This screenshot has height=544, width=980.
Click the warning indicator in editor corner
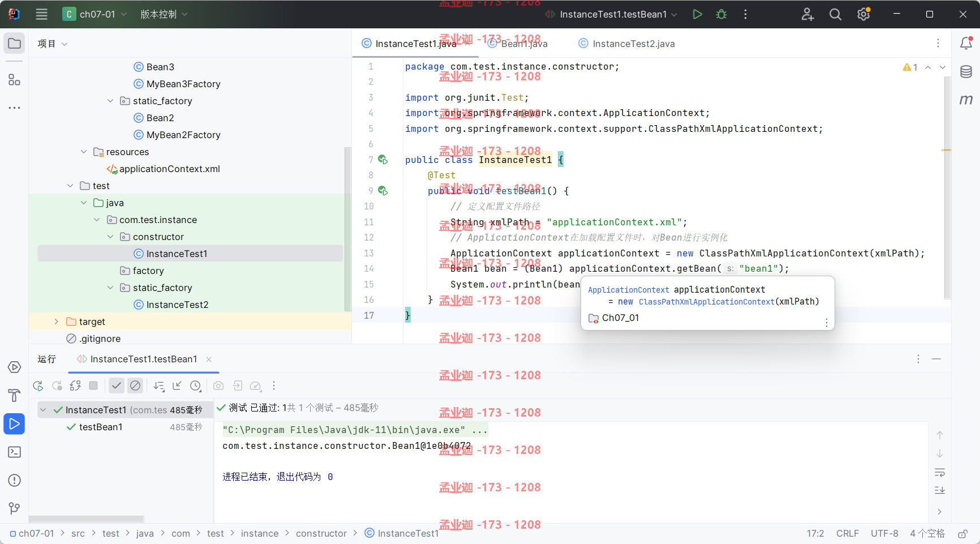coord(910,67)
